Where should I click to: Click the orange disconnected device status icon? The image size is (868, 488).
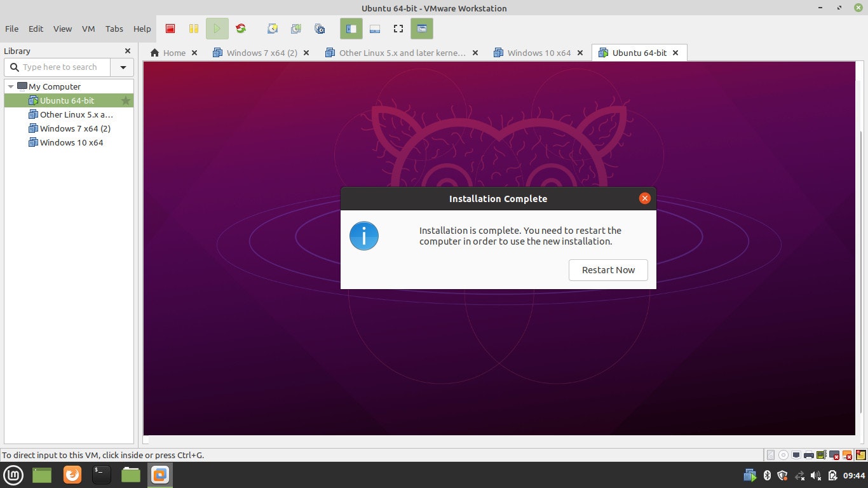pyautogui.click(x=847, y=455)
